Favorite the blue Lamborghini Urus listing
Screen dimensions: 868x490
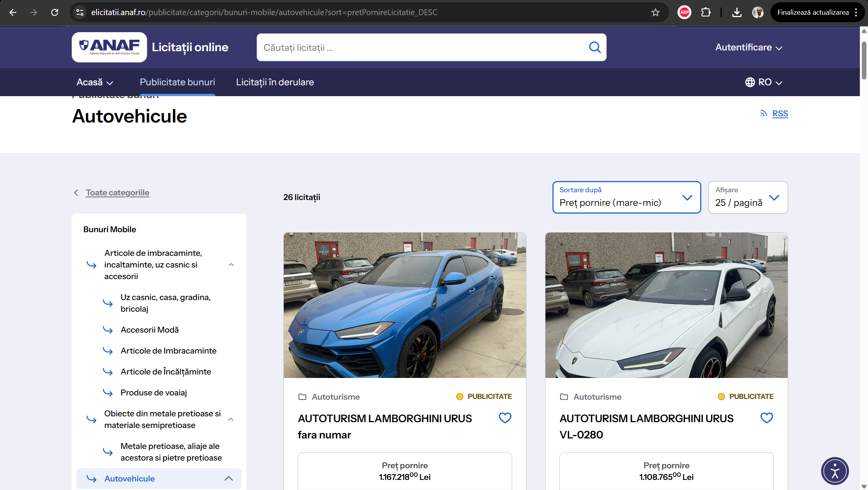505,418
